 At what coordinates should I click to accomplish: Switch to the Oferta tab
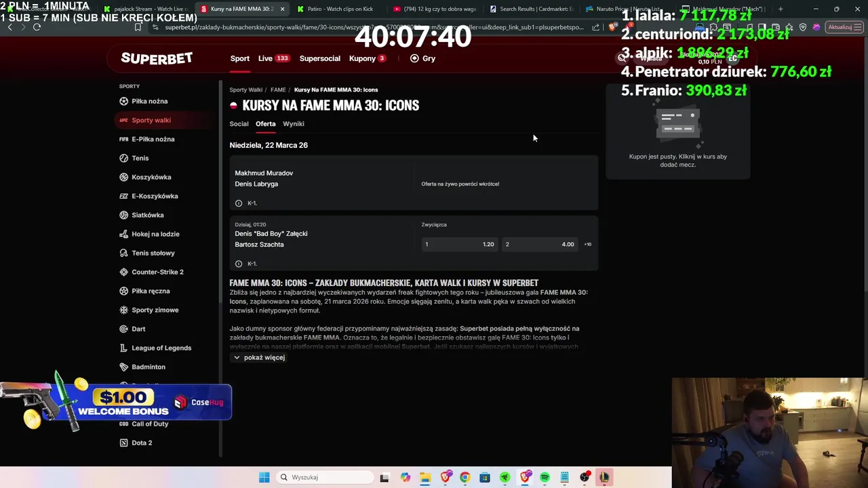click(x=266, y=123)
